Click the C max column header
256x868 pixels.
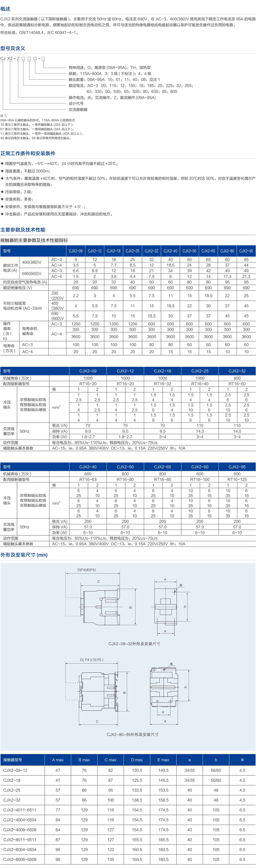[110, 760]
